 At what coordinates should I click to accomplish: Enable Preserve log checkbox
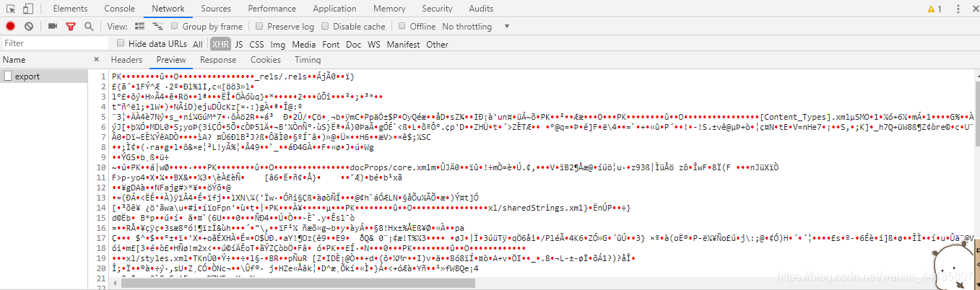(x=260, y=26)
